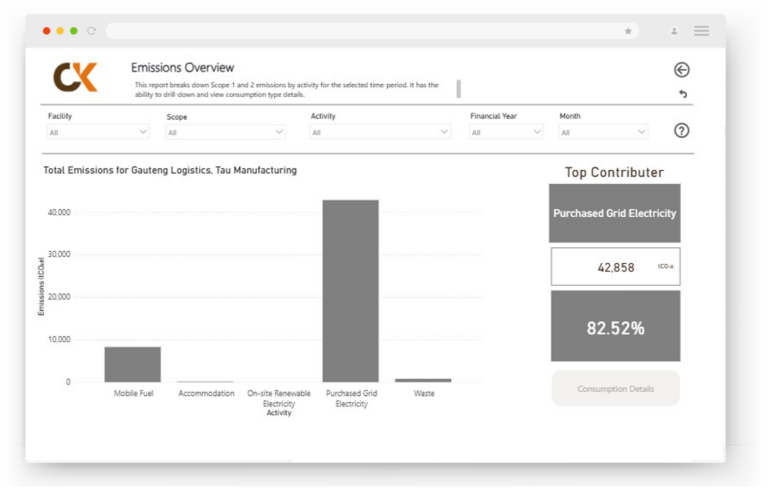
Task: Click the Consumption Details button
Action: [615, 388]
